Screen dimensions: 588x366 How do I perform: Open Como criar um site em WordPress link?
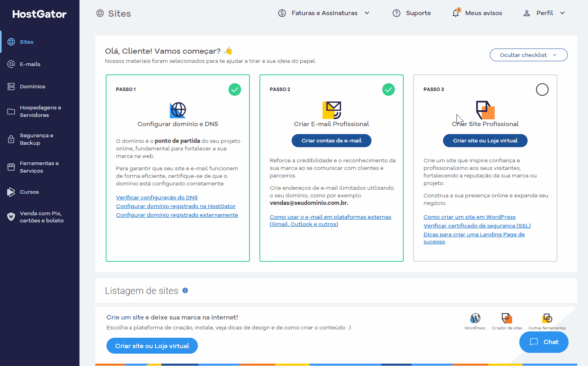pyautogui.click(x=470, y=217)
